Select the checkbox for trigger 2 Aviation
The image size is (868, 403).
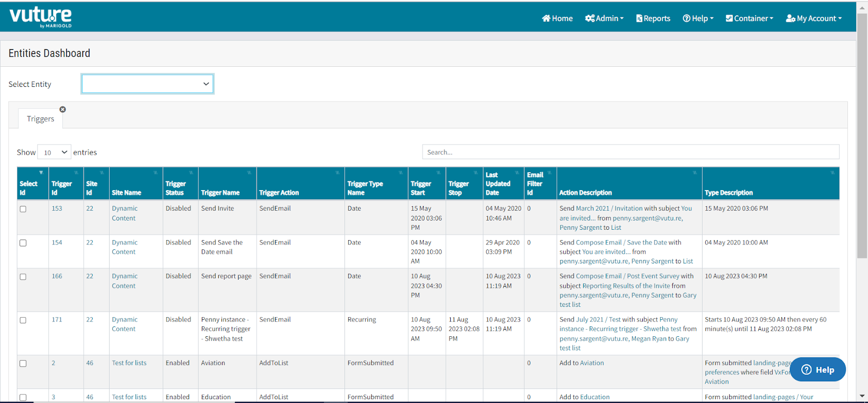pyautogui.click(x=23, y=364)
